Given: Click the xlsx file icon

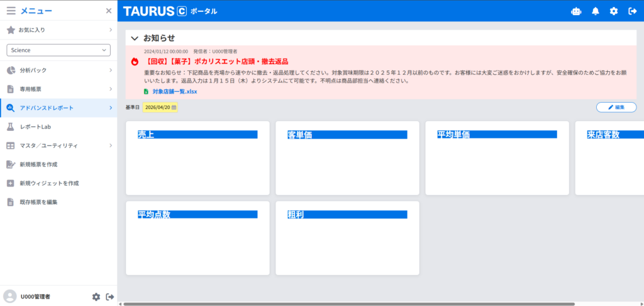Looking at the screenshot, I should [146, 91].
